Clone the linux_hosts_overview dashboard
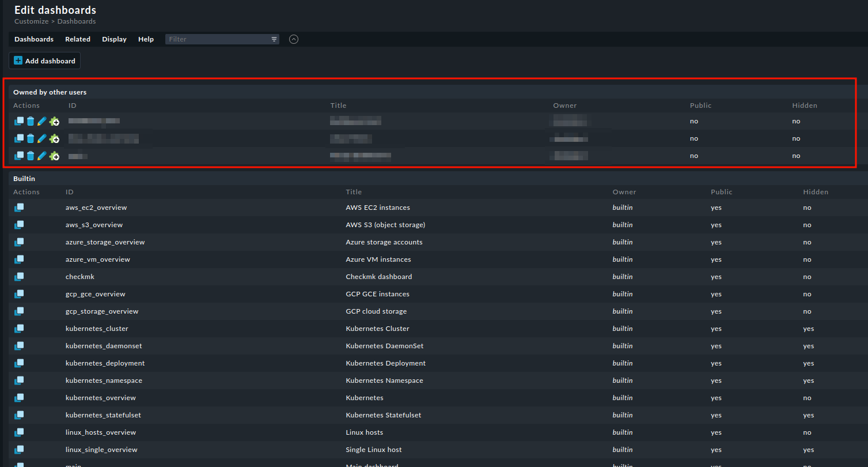Image resolution: width=868 pixels, height=467 pixels. pyautogui.click(x=19, y=432)
